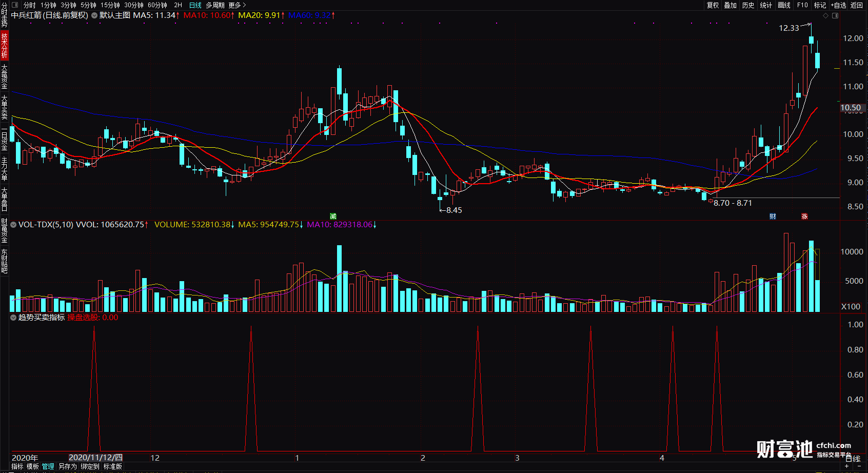Open 大盘资金 in left sidebar
Screen dimensions: 868x473
pyautogui.click(x=4, y=76)
